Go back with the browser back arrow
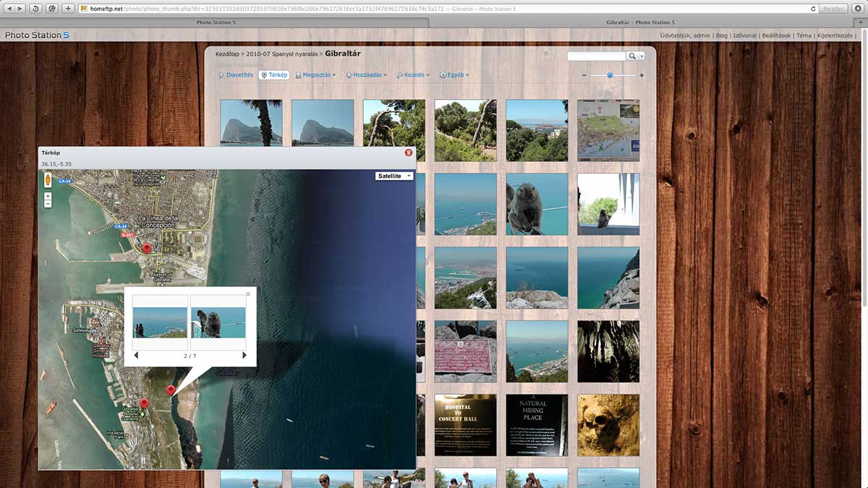 (x=9, y=9)
